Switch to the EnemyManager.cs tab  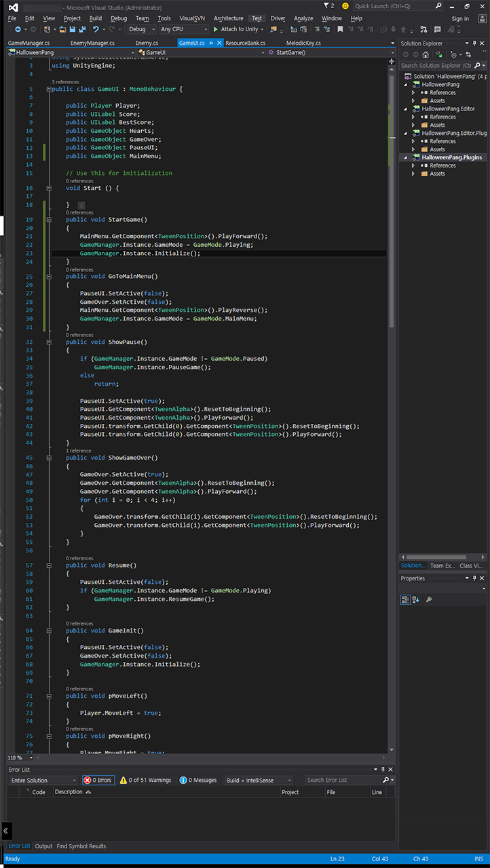point(92,43)
